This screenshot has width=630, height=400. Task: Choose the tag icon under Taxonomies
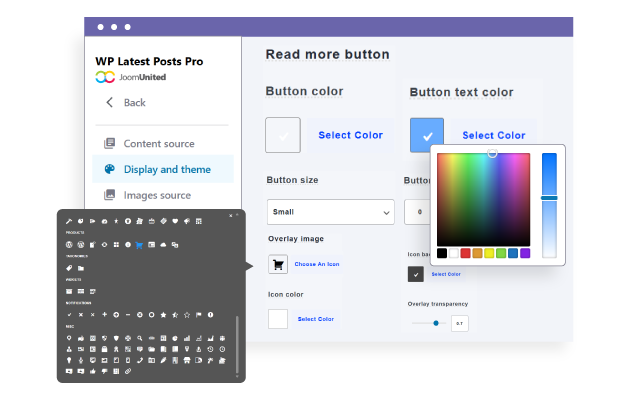(69, 268)
